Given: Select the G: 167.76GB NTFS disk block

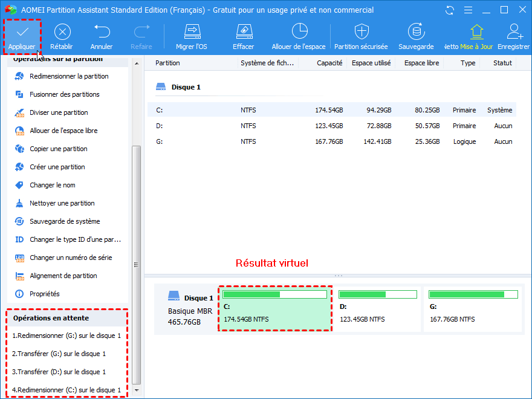Looking at the screenshot, I should pos(473,309).
